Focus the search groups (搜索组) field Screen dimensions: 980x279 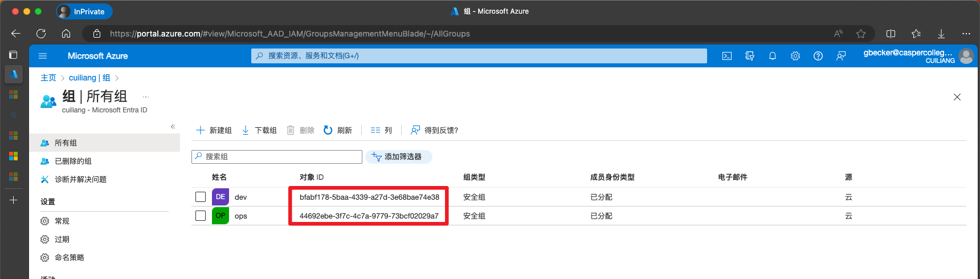tap(277, 157)
